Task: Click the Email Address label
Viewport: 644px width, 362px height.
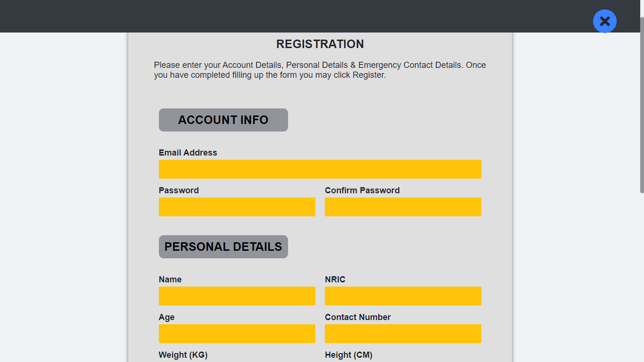Action: 188,153
